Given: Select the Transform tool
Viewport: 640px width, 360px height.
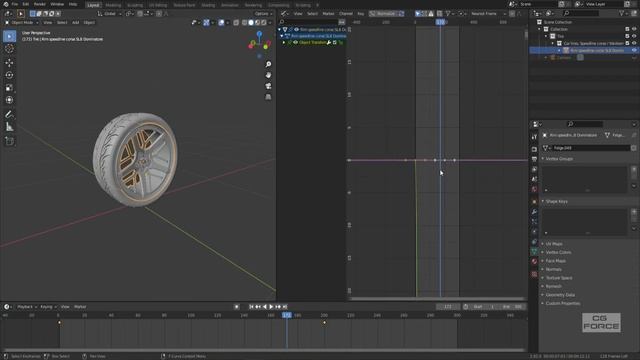Looking at the screenshot, I should pos(9,100).
